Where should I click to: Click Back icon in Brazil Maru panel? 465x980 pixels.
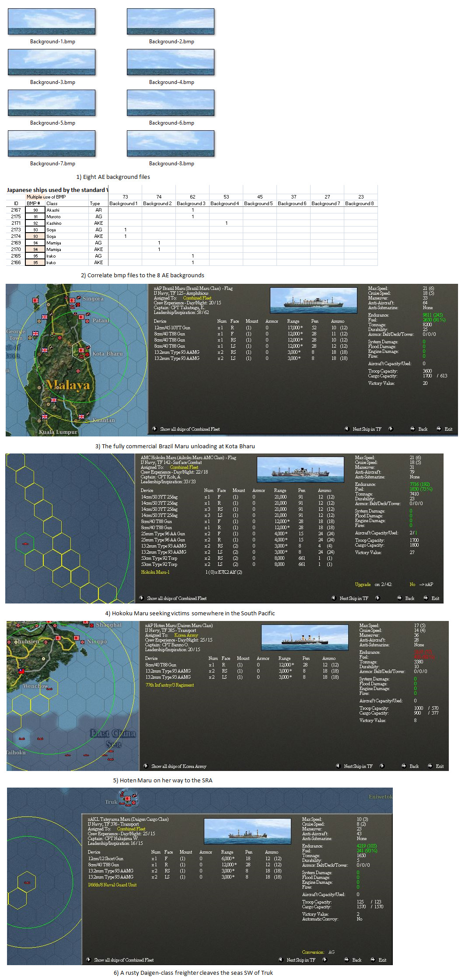point(413,429)
